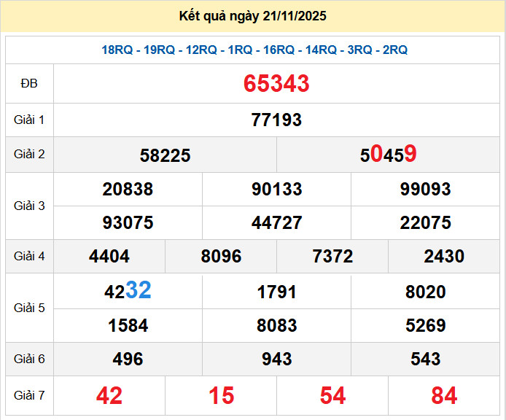Click the red Giải 7 number 15

221,396
